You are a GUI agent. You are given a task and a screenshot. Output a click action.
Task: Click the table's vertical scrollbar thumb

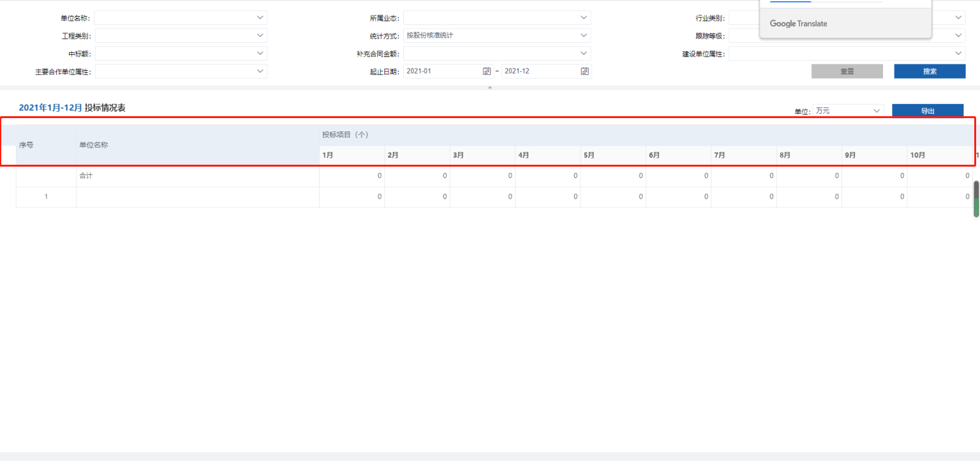[x=976, y=199]
